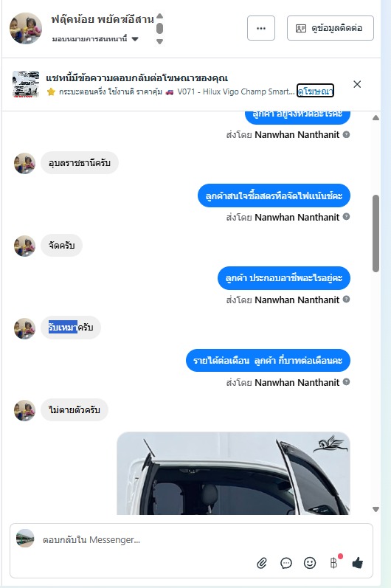This screenshot has width=391, height=588.
Task: Click the up arrow beside the customer name
Action: (x=159, y=15)
